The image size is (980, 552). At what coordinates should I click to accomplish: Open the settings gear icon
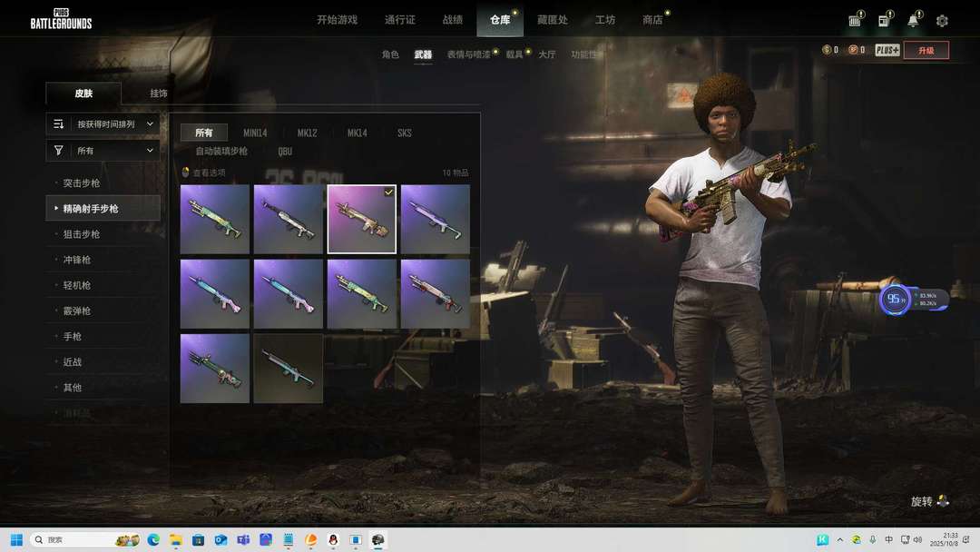click(942, 21)
